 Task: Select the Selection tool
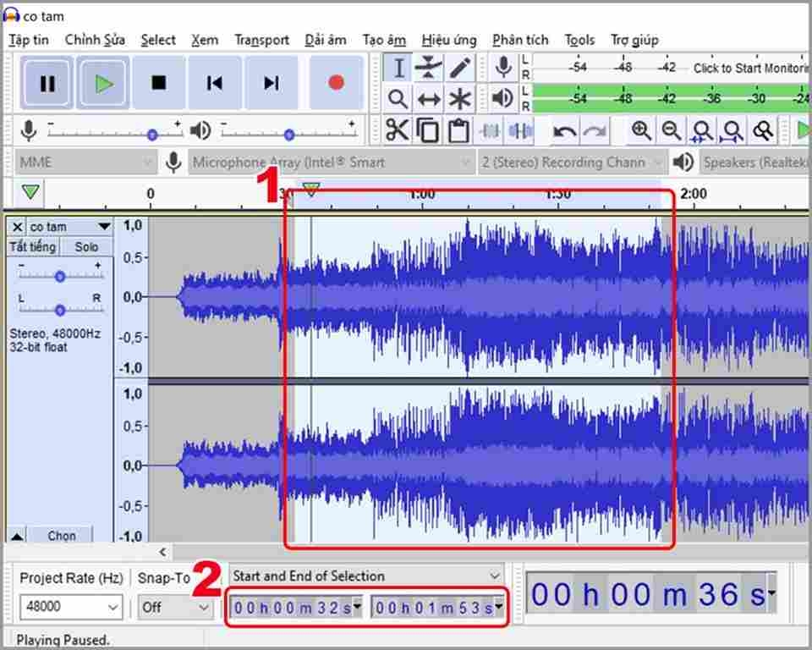coord(398,68)
